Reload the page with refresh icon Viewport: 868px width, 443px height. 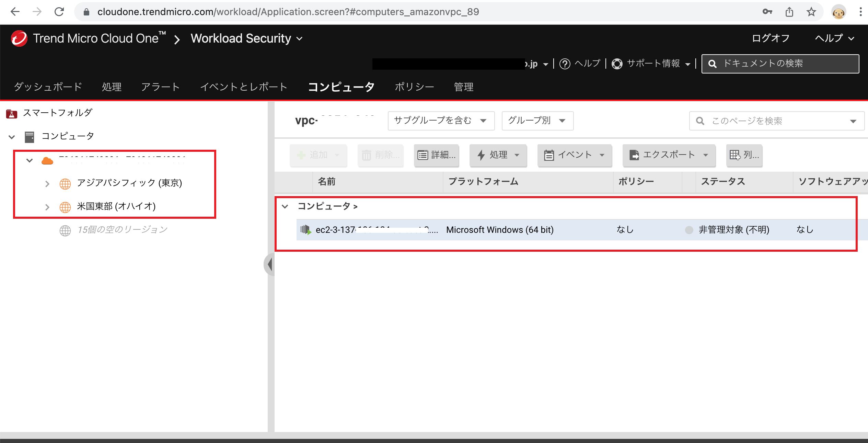click(59, 12)
